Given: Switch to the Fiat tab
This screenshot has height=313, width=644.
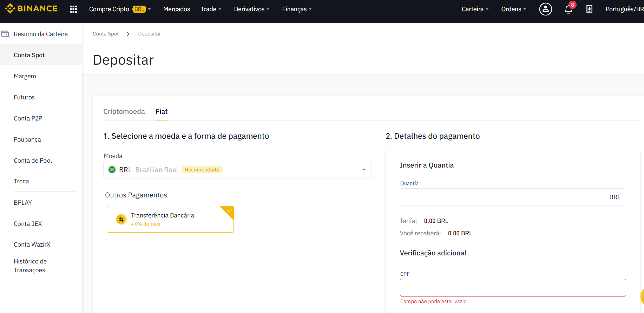Looking at the screenshot, I should point(162,111).
